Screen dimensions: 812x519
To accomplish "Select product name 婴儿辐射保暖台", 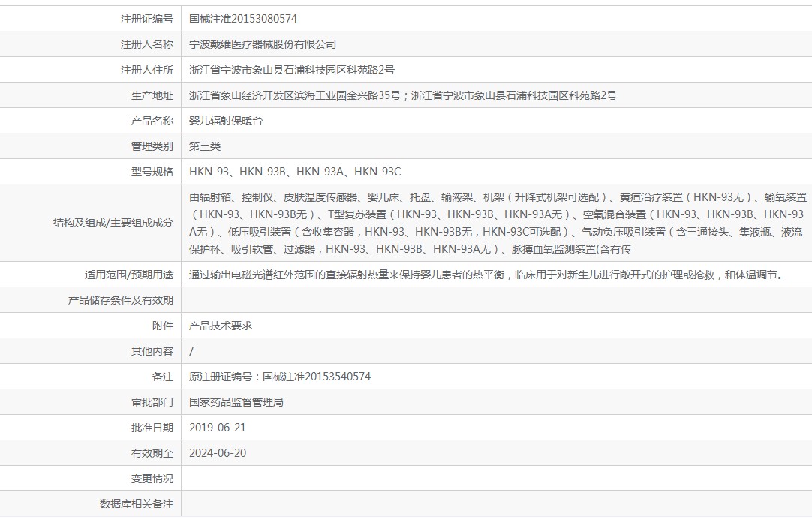I will (x=226, y=121).
